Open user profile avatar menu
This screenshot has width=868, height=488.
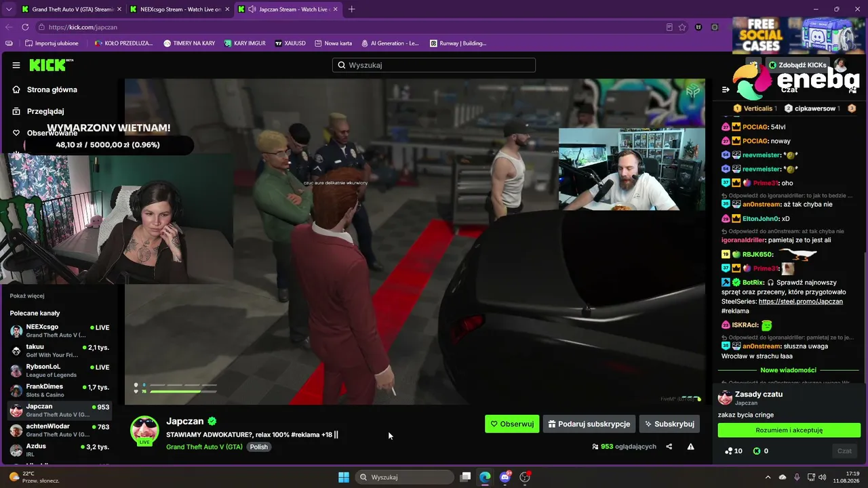[x=841, y=65]
